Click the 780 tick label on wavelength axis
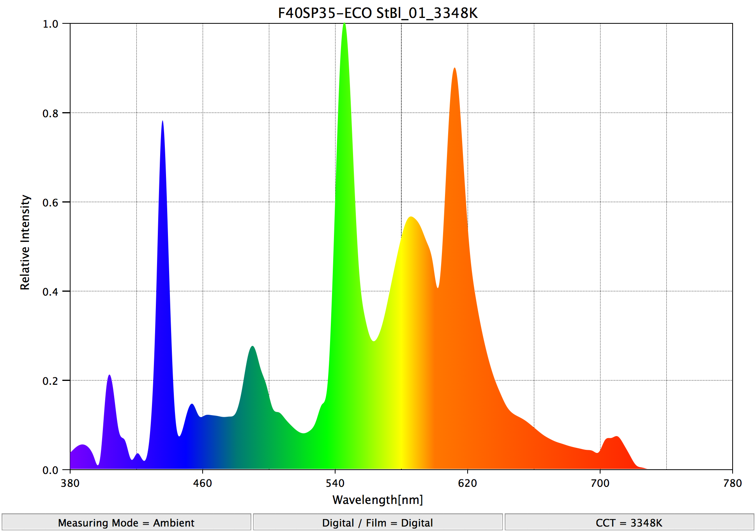 tap(732, 483)
